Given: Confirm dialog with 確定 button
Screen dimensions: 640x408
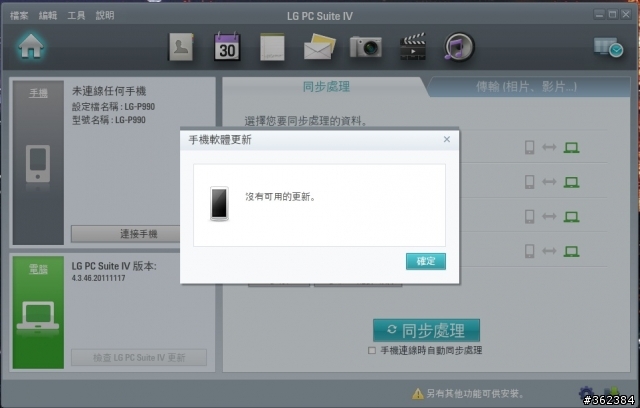Looking at the screenshot, I should click(426, 261).
